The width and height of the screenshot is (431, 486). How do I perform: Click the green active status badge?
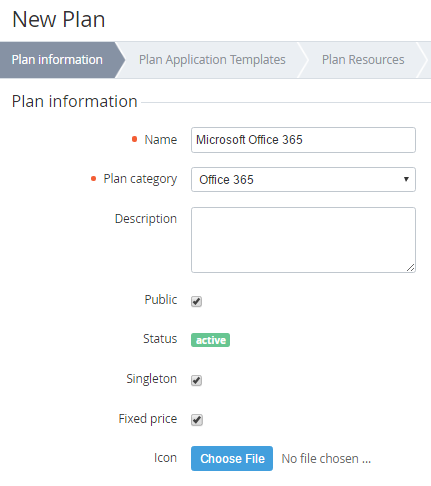click(210, 340)
